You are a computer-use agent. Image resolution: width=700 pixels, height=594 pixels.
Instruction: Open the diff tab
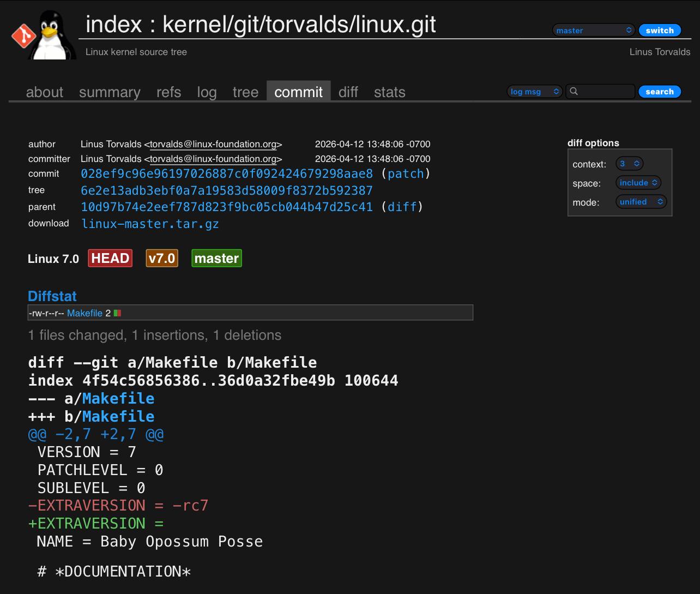(348, 92)
